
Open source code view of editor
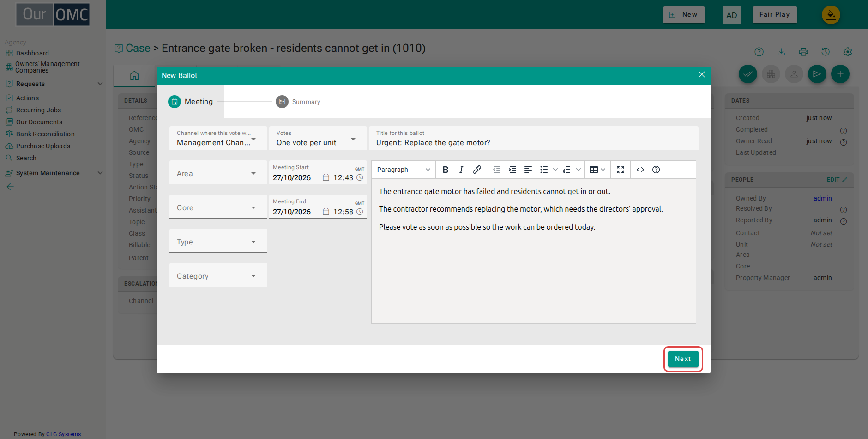coord(640,170)
